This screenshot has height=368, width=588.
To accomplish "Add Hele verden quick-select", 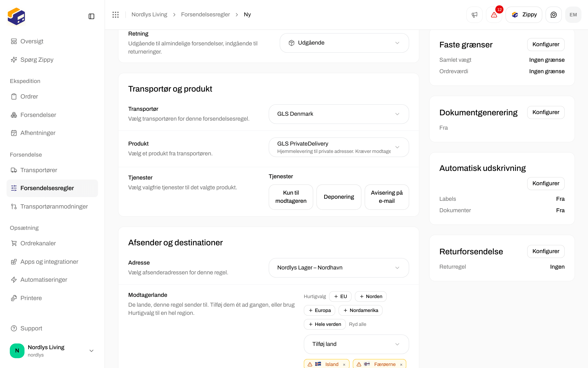I will click(325, 324).
